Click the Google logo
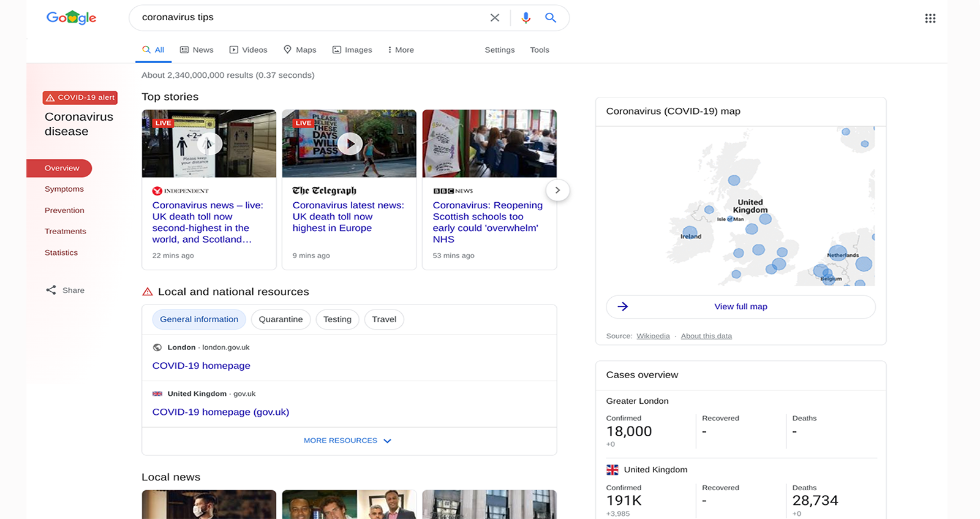The width and height of the screenshot is (980, 519). click(x=71, y=18)
